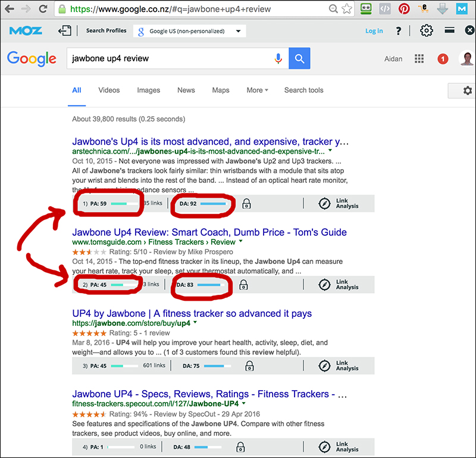Click the lock icon on the Tom's Guide result bar

pyautogui.click(x=243, y=285)
